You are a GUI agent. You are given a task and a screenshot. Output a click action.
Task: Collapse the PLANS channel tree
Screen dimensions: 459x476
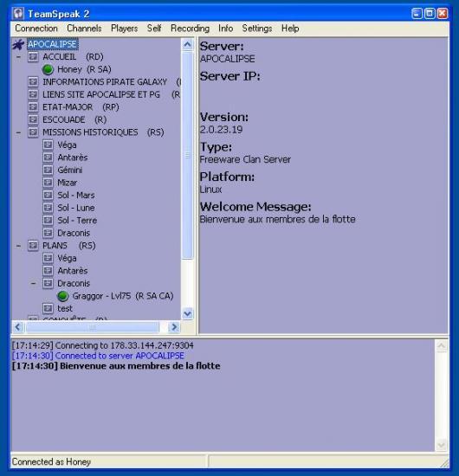click(18, 246)
